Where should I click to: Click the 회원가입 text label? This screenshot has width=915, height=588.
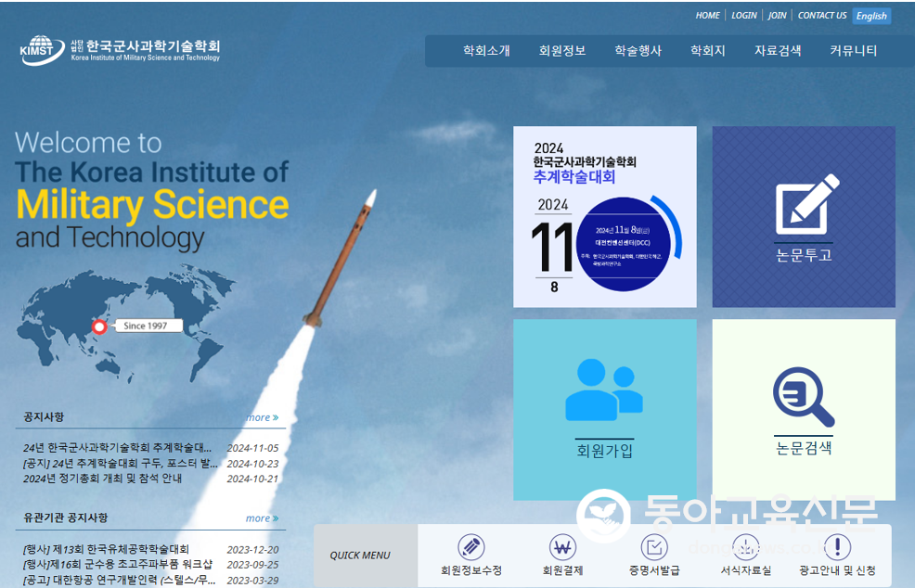[x=604, y=451]
